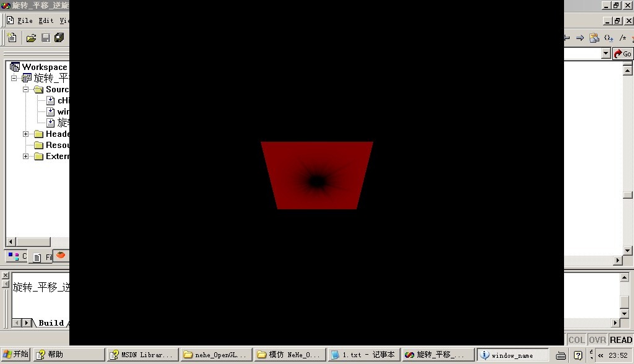The width and height of the screenshot is (634, 364).
Task: Collapse the 旋转_平 project node
Action: [14, 78]
